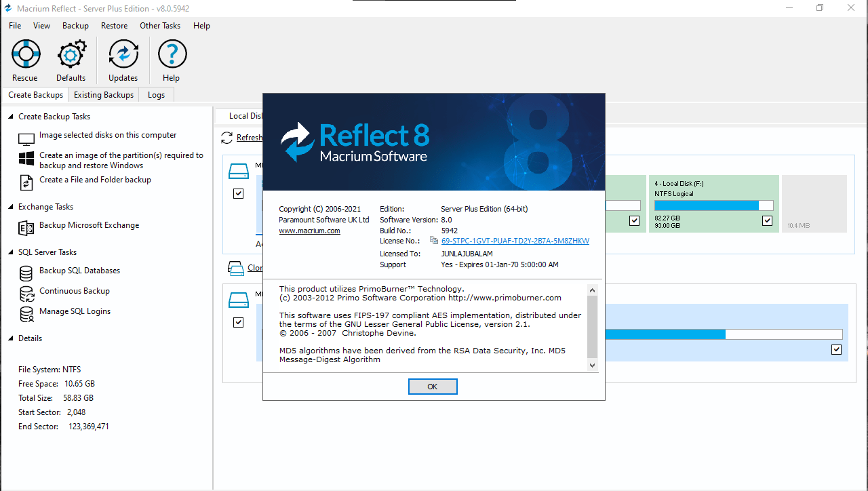
Task: Toggle the Local Disk (F:) partition checkbox
Action: (x=767, y=220)
